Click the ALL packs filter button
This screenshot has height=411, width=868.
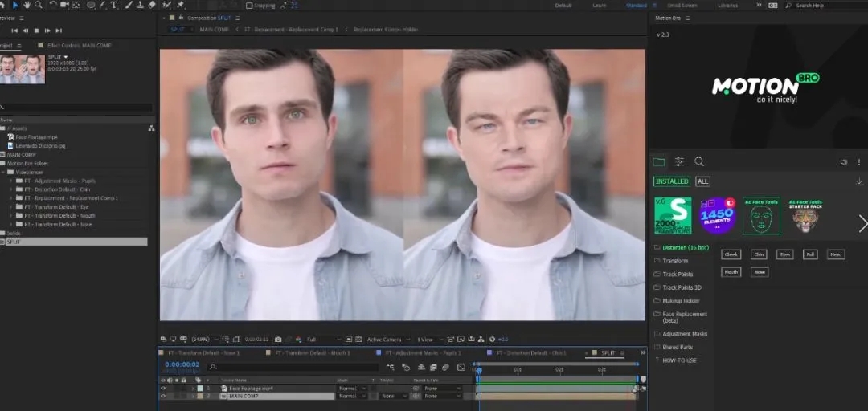point(702,181)
